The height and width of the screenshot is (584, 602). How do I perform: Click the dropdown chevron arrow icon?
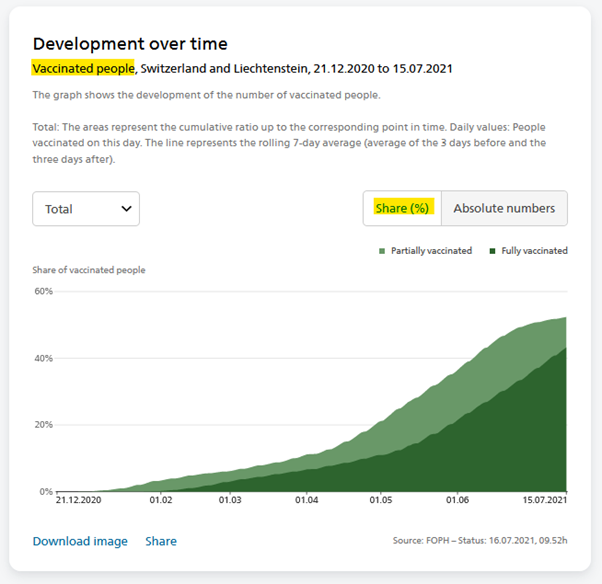pyautogui.click(x=126, y=209)
